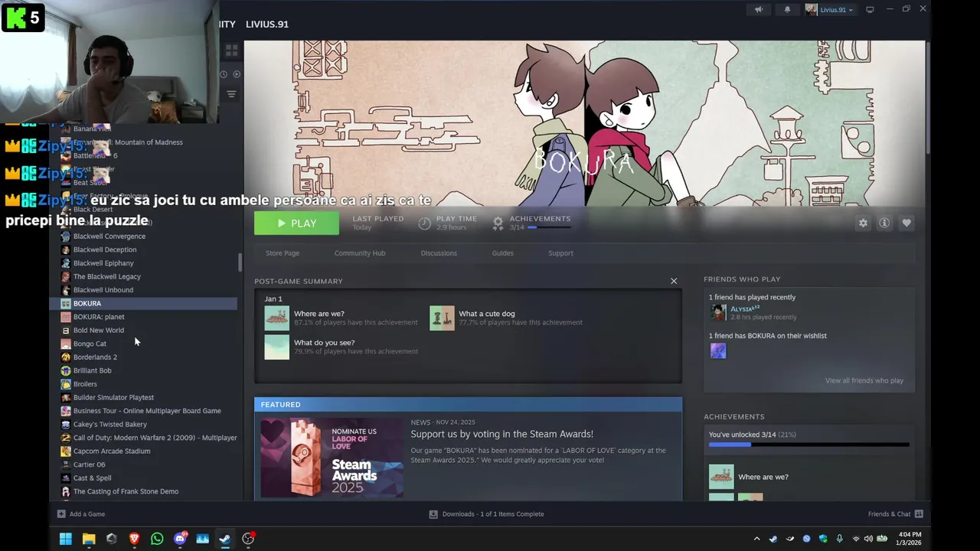Open Discord from taskbar
Screen dimensions: 980x551
point(180,539)
